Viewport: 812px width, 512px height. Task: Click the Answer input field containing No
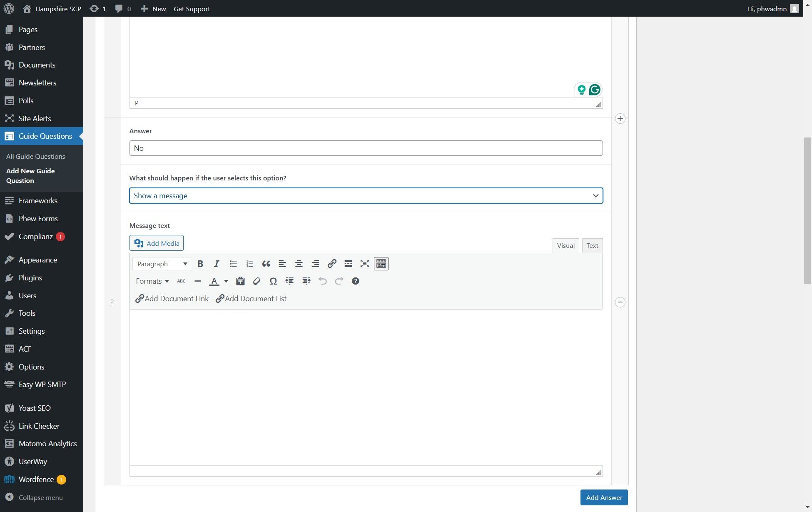(x=366, y=148)
